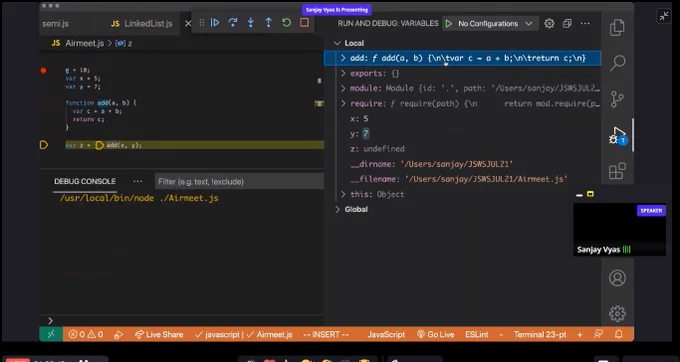Image resolution: width=680 pixels, height=362 pixels.
Task: Stop the debug session
Action: (304, 23)
